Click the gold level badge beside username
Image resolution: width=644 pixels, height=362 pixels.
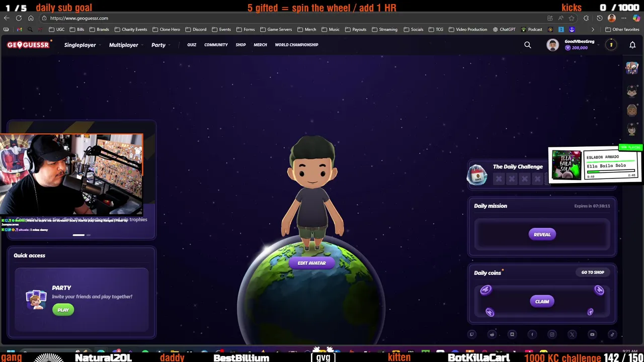coord(611,45)
